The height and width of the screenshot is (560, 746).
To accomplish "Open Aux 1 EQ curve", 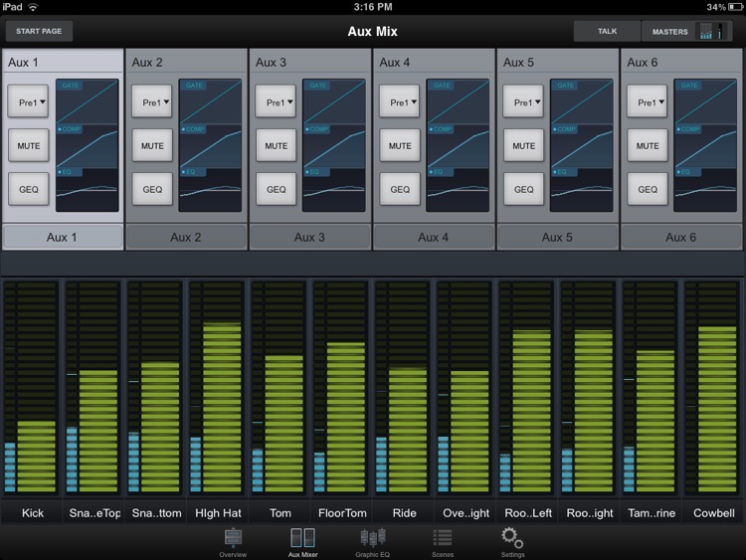I will point(88,189).
